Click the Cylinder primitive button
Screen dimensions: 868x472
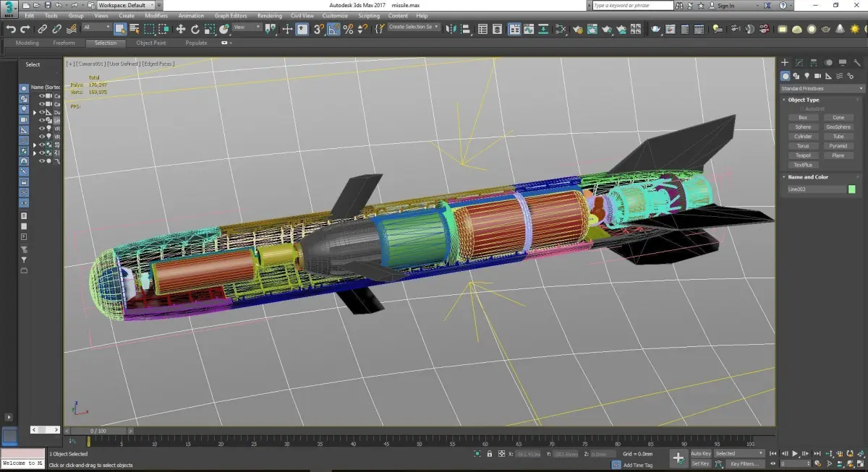pyautogui.click(x=802, y=136)
